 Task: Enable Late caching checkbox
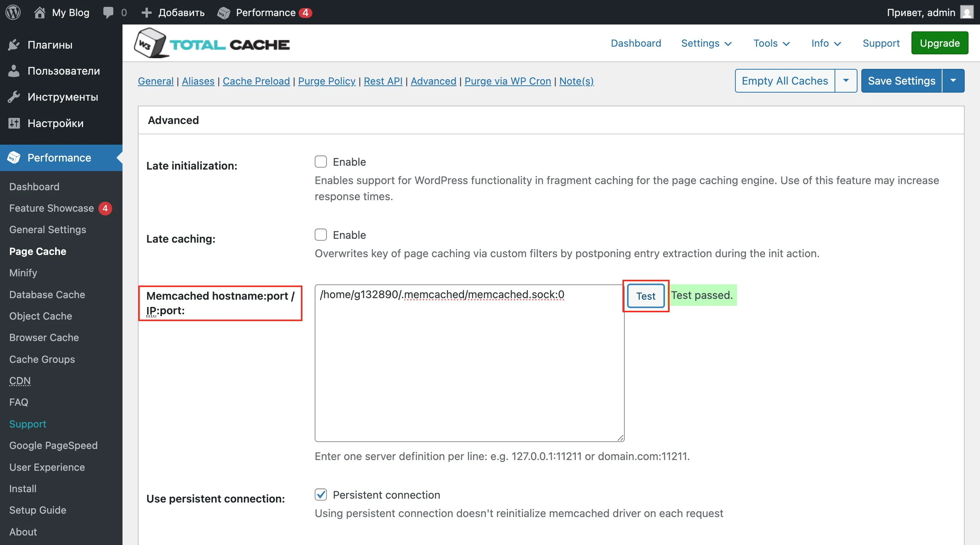pyautogui.click(x=321, y=235)
